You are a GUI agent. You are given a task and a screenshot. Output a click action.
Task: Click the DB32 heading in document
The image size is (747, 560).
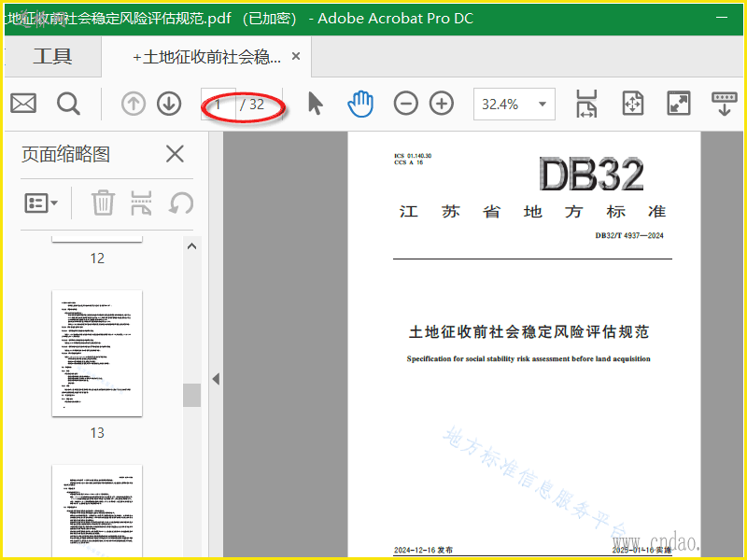click(x=591, y=175)
